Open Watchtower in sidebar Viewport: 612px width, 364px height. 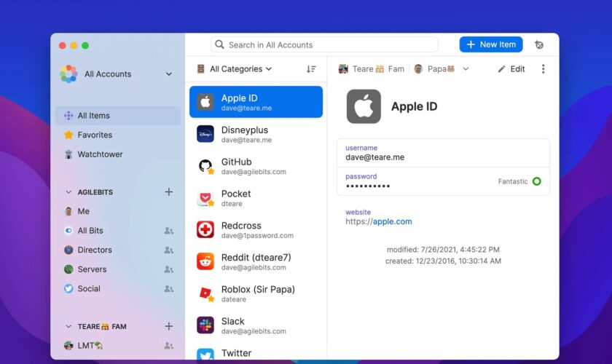point(118,154)
